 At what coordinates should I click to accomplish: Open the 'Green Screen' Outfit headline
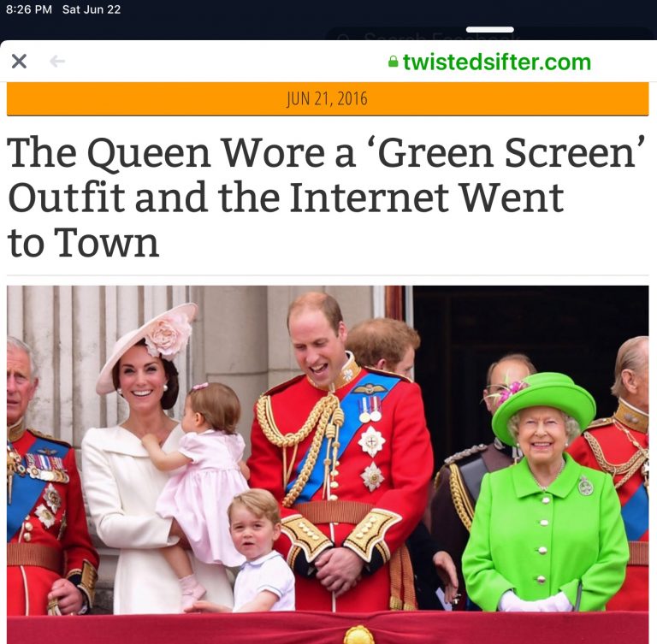325,197
